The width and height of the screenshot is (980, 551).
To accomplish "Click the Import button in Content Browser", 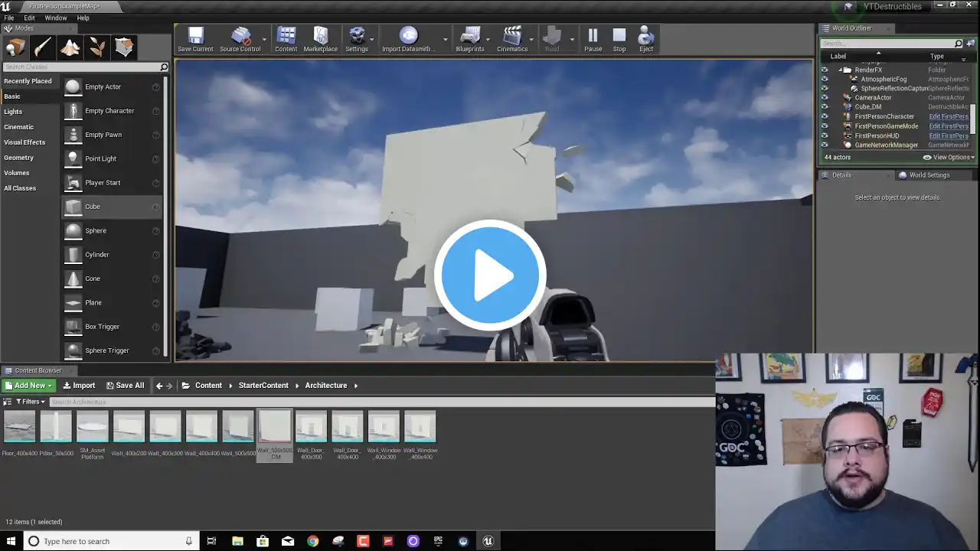I will click(x=80, y=386).
